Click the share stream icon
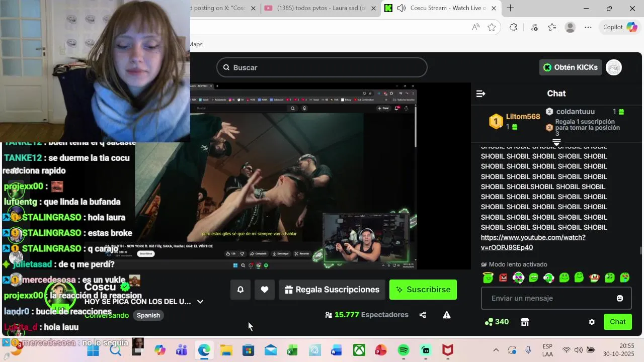Screen dimensions: 644x362 (423, 315)
